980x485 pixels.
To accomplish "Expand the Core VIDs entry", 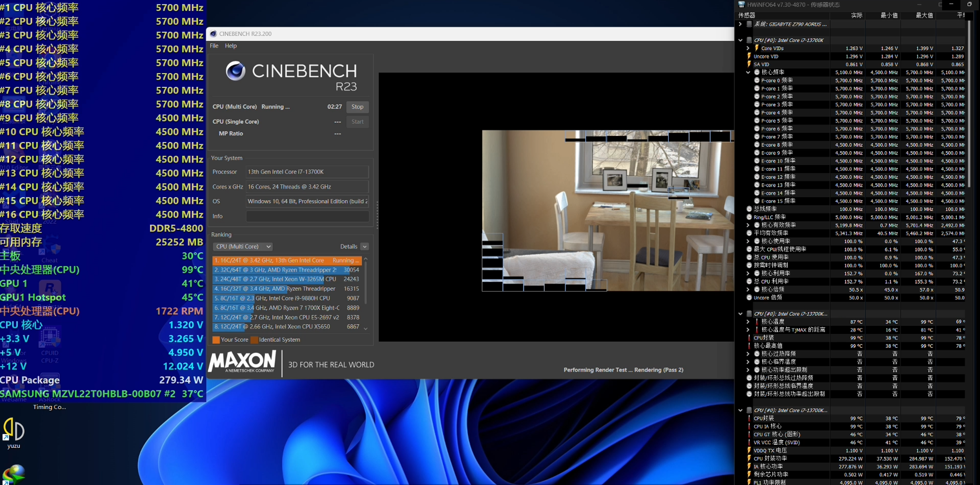I will coord(748,48).
